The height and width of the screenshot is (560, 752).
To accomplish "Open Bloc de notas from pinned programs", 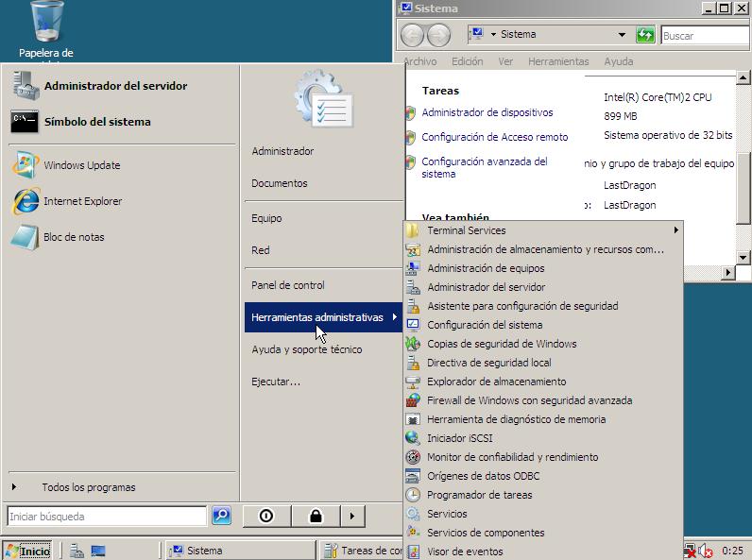I will tap(74, 237).
